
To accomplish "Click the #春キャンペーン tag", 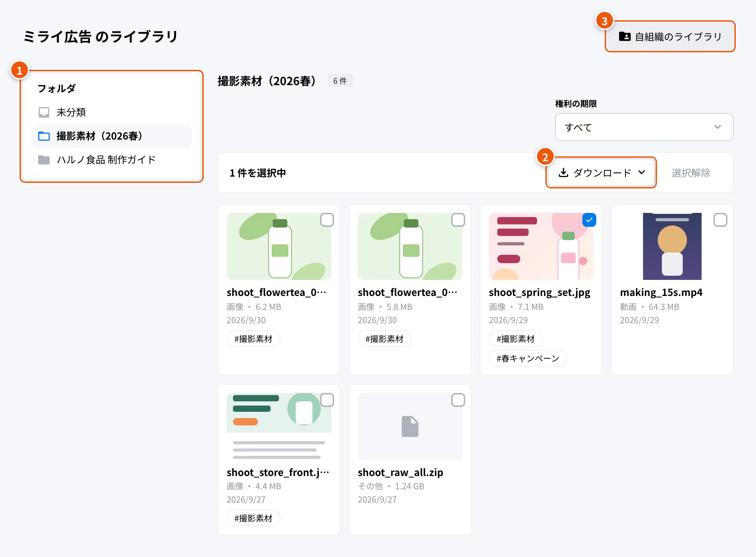I will (528, 358).
